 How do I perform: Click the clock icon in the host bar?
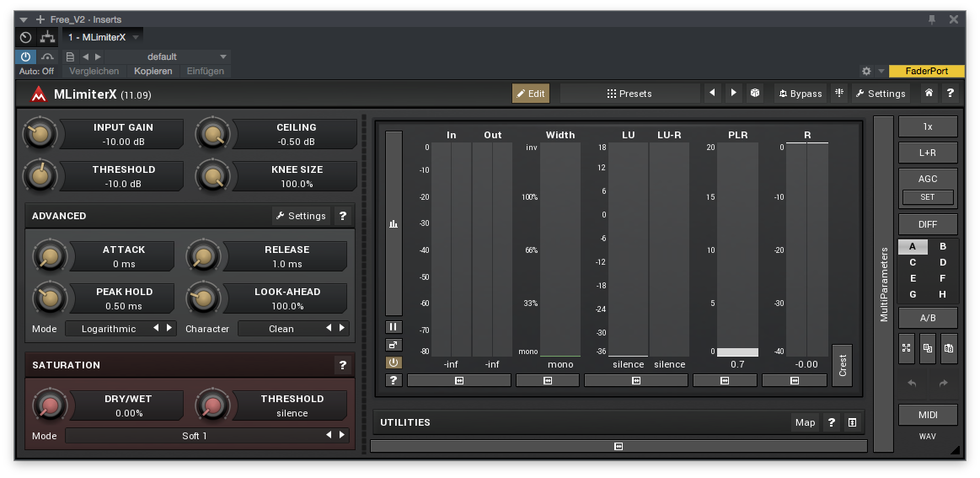[25, 37]
